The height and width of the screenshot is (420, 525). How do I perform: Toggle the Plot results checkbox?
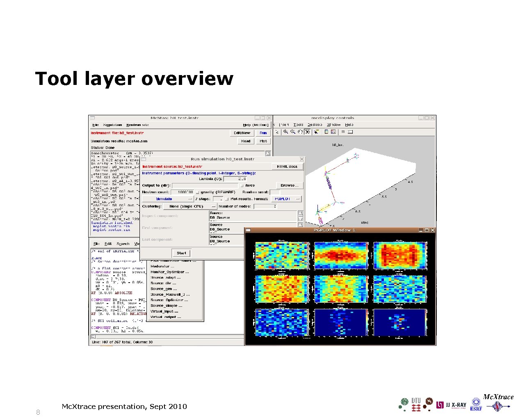(x=227, y=199)
